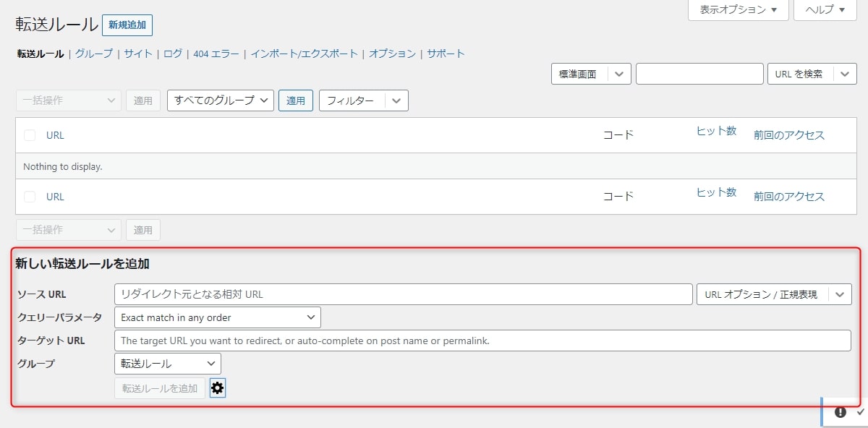Open the サポート tab
The width and height of the screenshot is (868, 428).
point(446,54)
